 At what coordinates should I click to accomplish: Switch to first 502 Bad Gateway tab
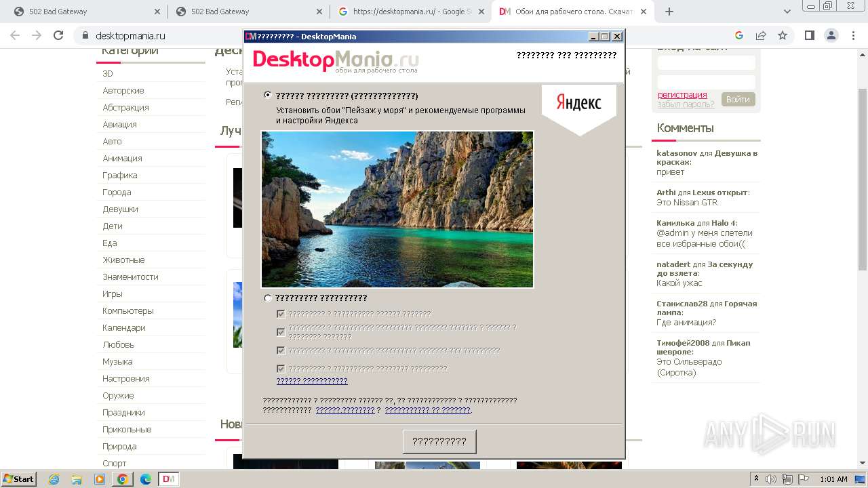(85, 12)
